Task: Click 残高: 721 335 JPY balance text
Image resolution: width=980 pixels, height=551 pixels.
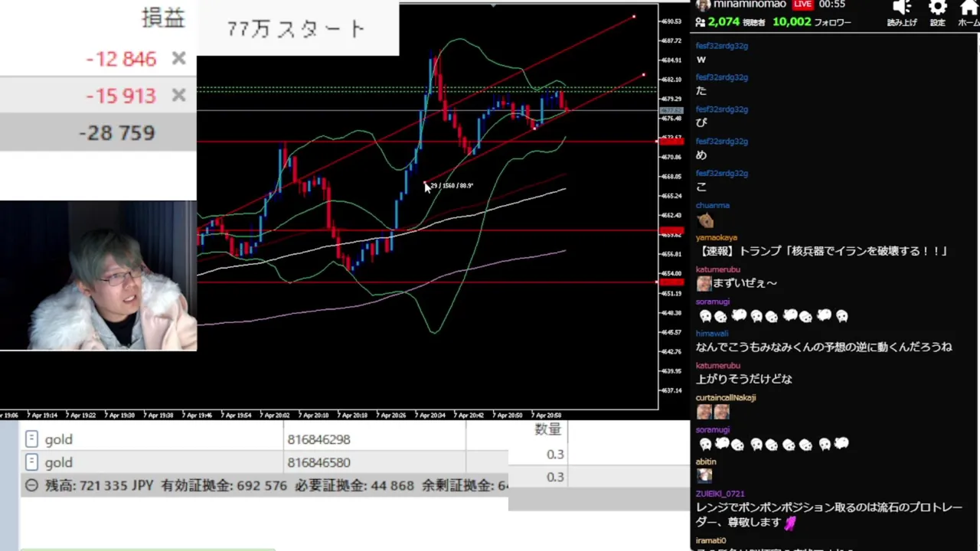Action: pyautogui.click(x=100, y=485)
